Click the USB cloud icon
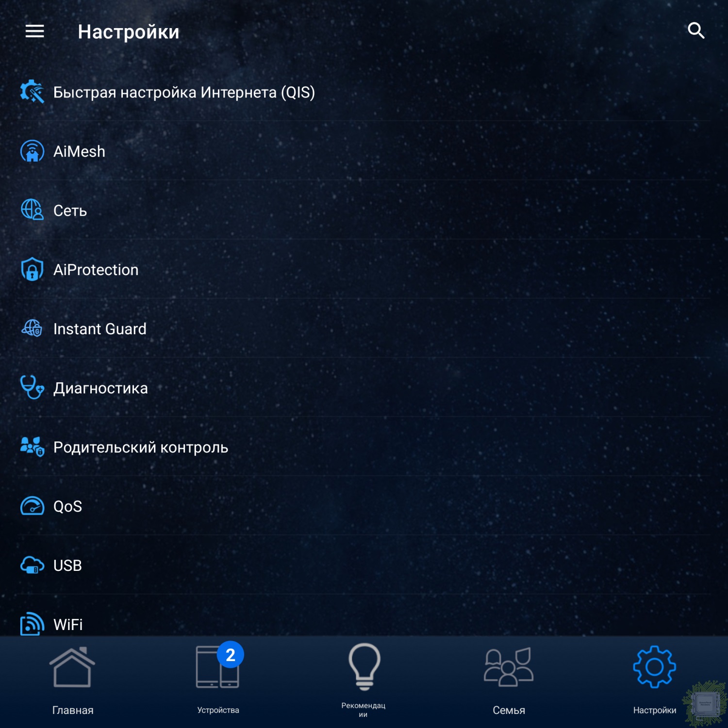Image resolution: width=728 pixels, height=728 pixels. [x=32, y=566]
